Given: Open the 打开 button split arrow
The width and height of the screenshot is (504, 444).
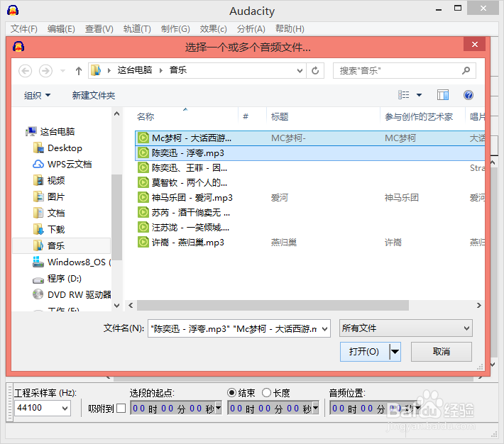Looking at the screenshot, I should [395, 352].
